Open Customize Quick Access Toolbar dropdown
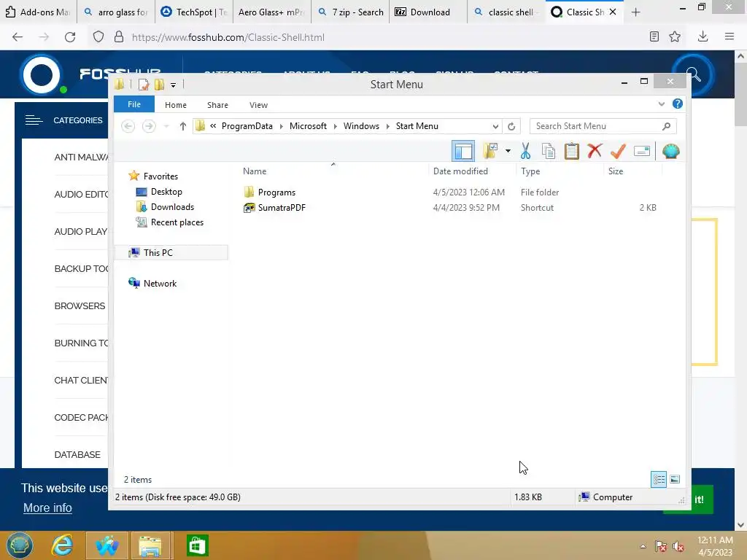Image resolution: width=747 pixels, height=560 pixels. 174,85
